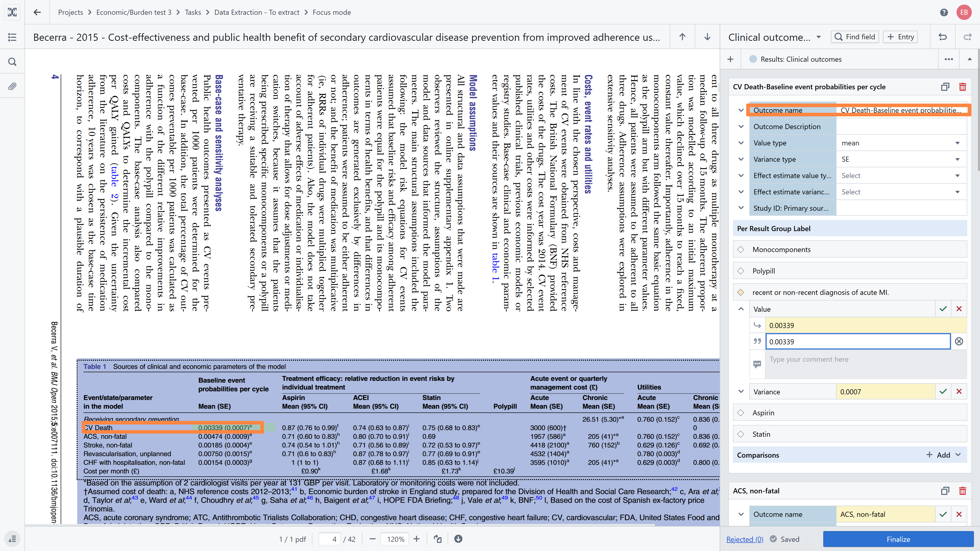980x551 pixels.
Task: Duplicate the CV Death outcome entry
Action: coord(945,87)
